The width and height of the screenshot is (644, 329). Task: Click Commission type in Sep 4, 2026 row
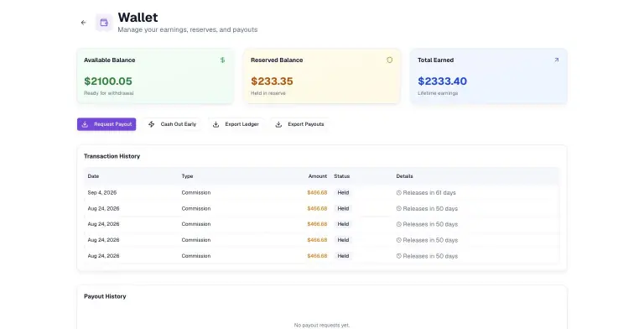196,192
